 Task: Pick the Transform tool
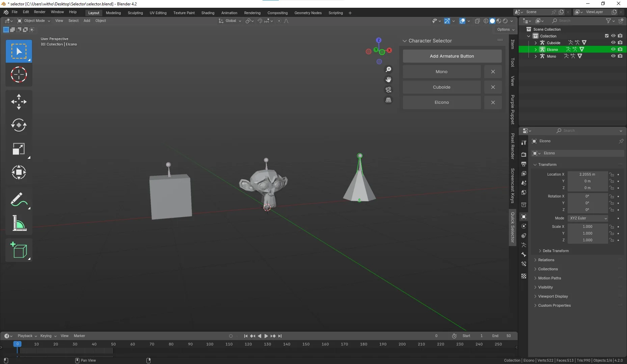(x=19, y=172)
